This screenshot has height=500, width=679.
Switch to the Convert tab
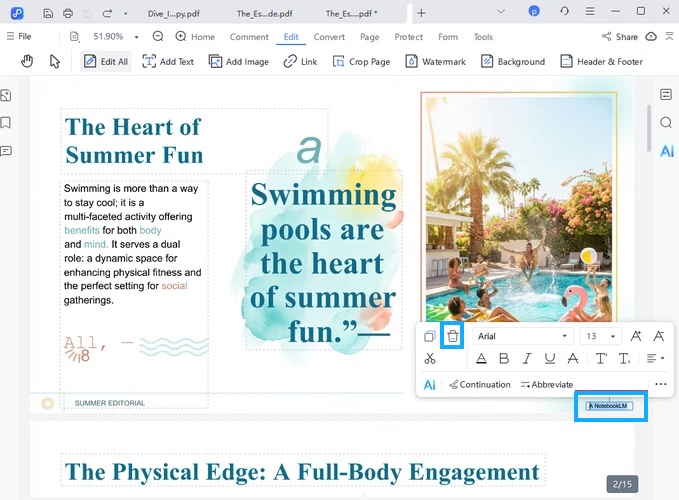coord(329,37)
